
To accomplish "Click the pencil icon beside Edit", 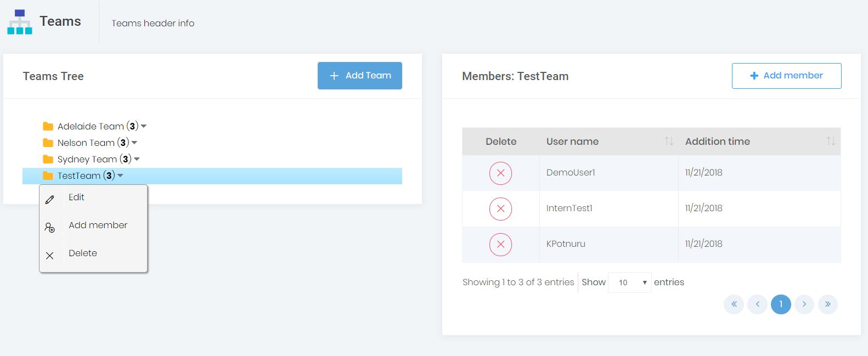I will point(50,200).
